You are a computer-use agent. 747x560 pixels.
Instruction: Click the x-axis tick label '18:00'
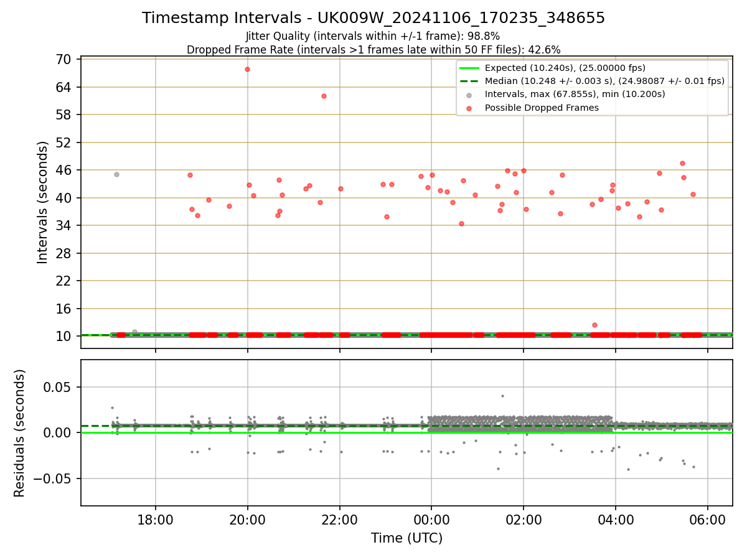156,520
